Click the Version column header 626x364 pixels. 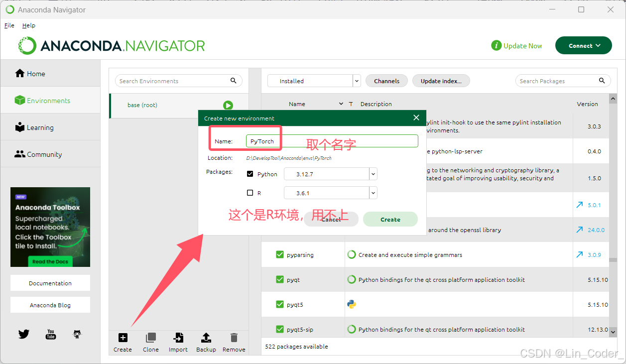click(x=587, y=104)
